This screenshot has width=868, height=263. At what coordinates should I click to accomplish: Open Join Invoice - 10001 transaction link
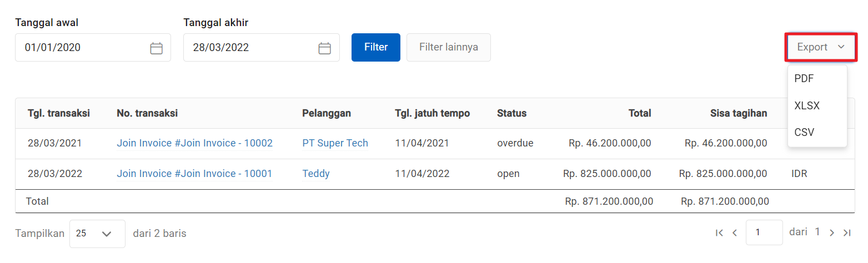tap(194, 174)
